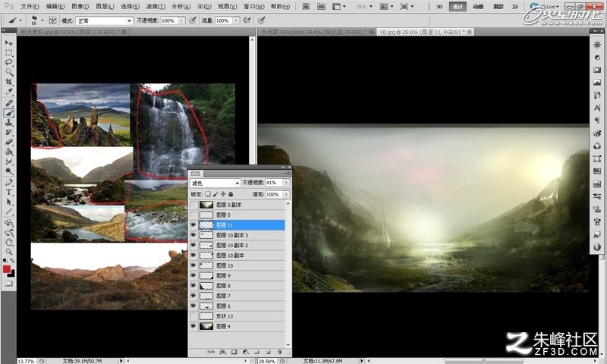This screenshot has width=607, height=364.
Task: Select the Quick Selection wand tool
Action: [x=9, y=72]
